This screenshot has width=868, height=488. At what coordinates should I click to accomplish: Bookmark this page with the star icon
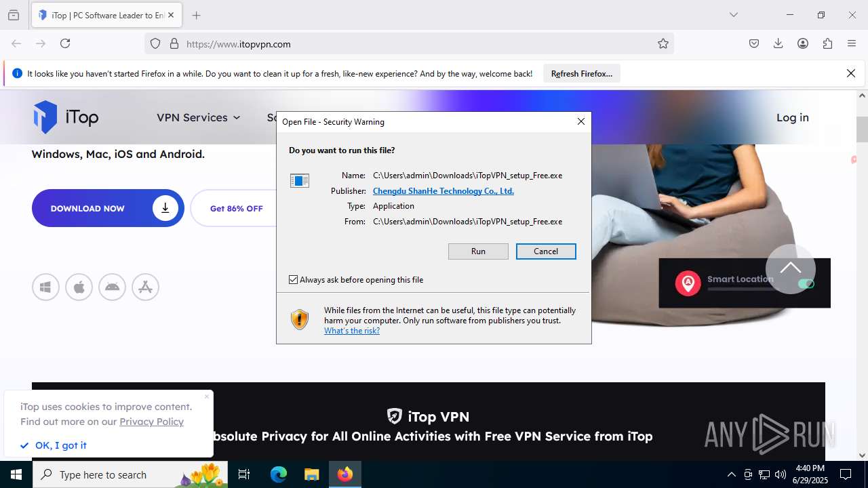coord(663,43)
